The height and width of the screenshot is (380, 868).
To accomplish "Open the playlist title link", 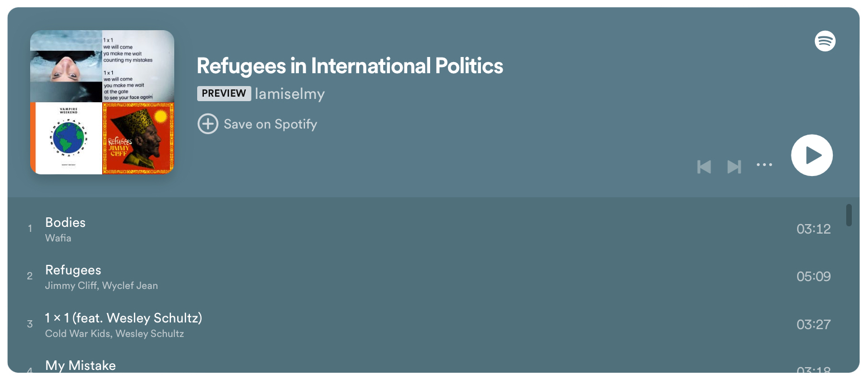I will pyautogui.click(x=350, y=66).
